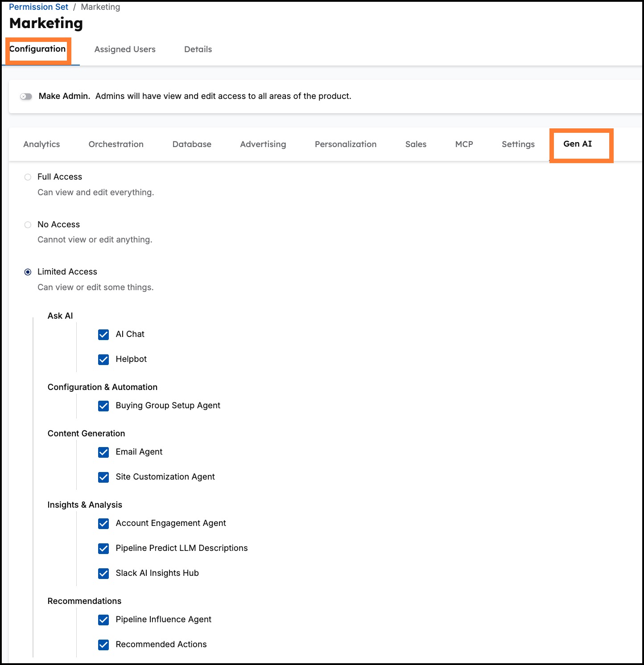
Task: Go to Permission Set breadcrumb link
Action: [39, 7]
